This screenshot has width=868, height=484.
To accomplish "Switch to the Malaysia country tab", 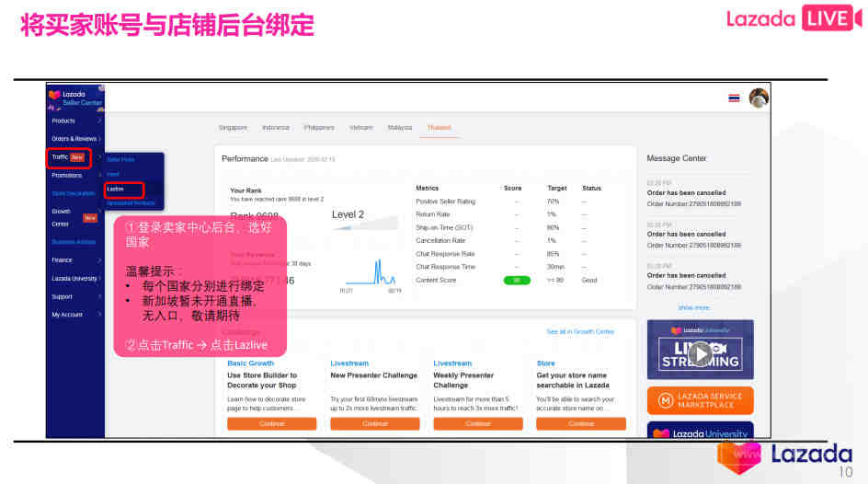I will 400,127.
